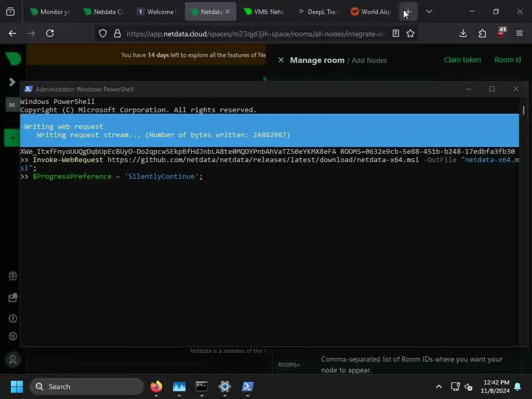Image resolution: width=532 pixels, height=399 pixels.
Task: Go forward in browser history
Action: (x=31, y=33)
